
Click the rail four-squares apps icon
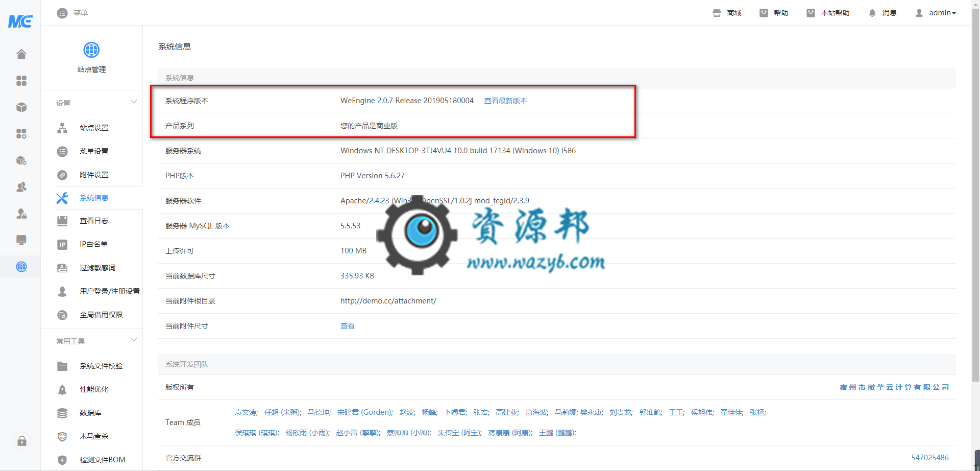pos(21,81)
